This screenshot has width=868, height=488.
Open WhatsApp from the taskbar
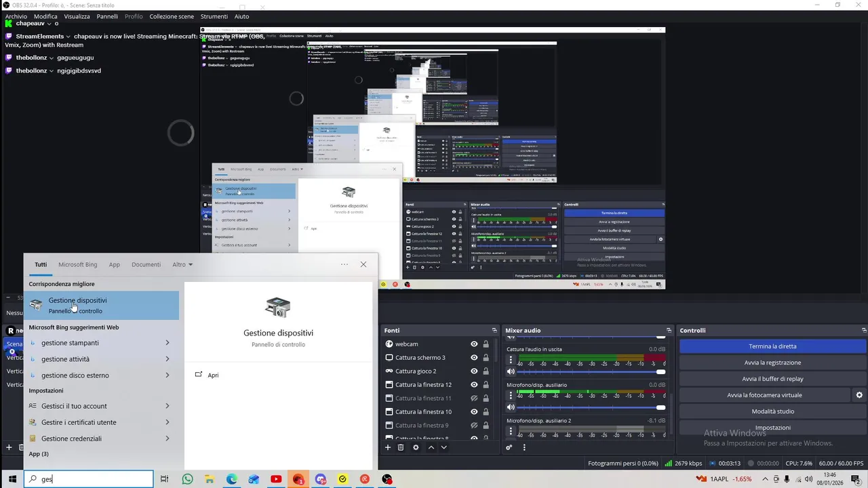pyautogui.click(x=187, y=479)
